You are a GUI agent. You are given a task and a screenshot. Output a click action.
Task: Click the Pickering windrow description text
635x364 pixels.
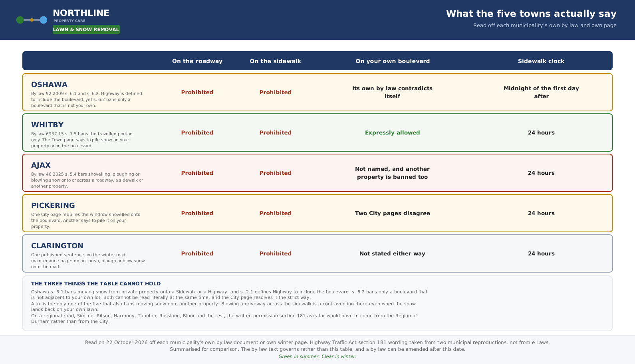[x=86, y=220]
